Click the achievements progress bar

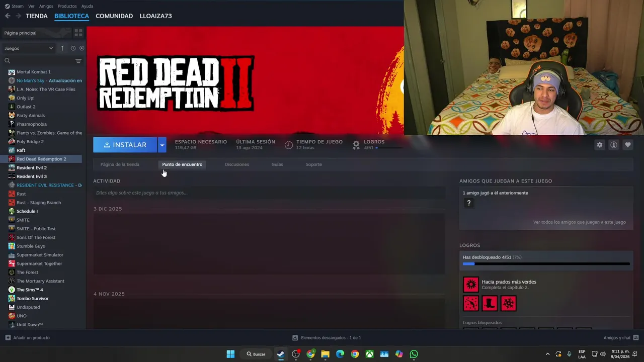(546, 263)
